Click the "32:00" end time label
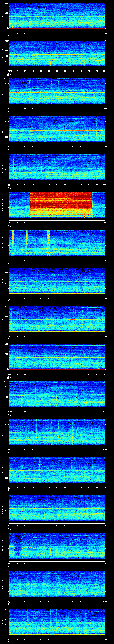The height and width of the screenshot is (644, 114). point(105,33)
